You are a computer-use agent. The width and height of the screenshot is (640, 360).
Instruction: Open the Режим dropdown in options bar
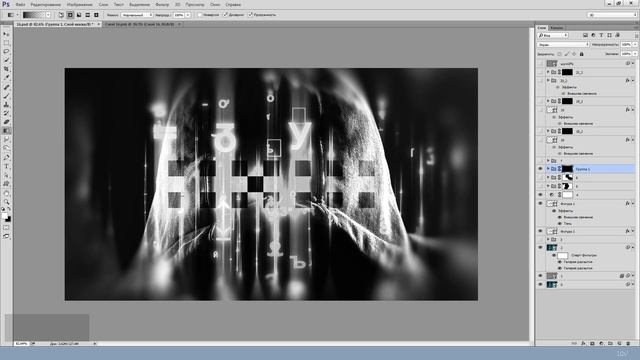pyautogui.click(x=136, y=15)
